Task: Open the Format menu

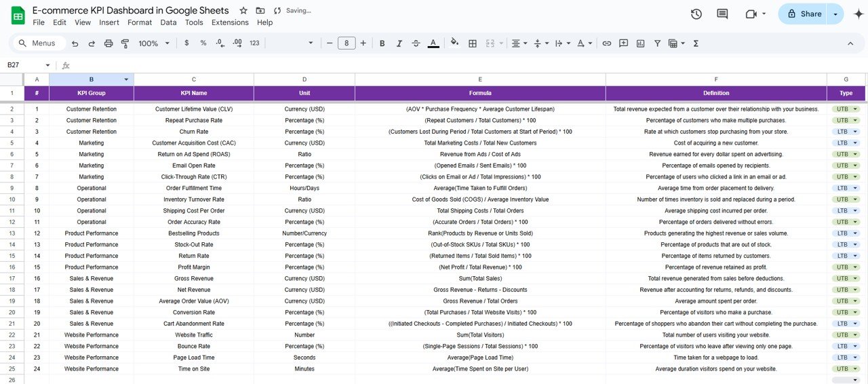Action: click(x=140, y=22)
